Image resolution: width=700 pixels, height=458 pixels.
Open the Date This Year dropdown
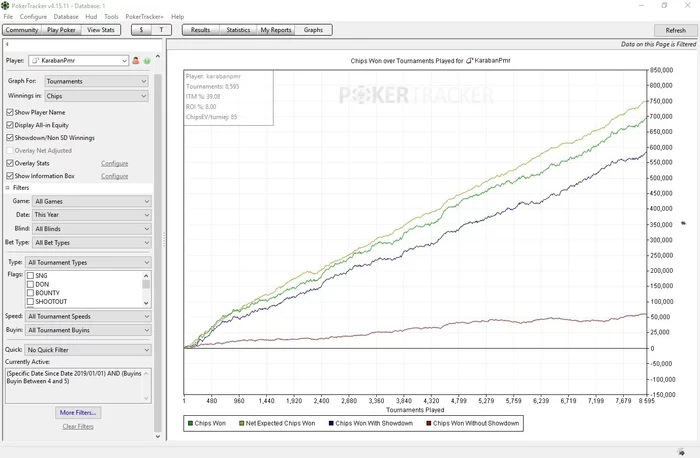point(92,215)
